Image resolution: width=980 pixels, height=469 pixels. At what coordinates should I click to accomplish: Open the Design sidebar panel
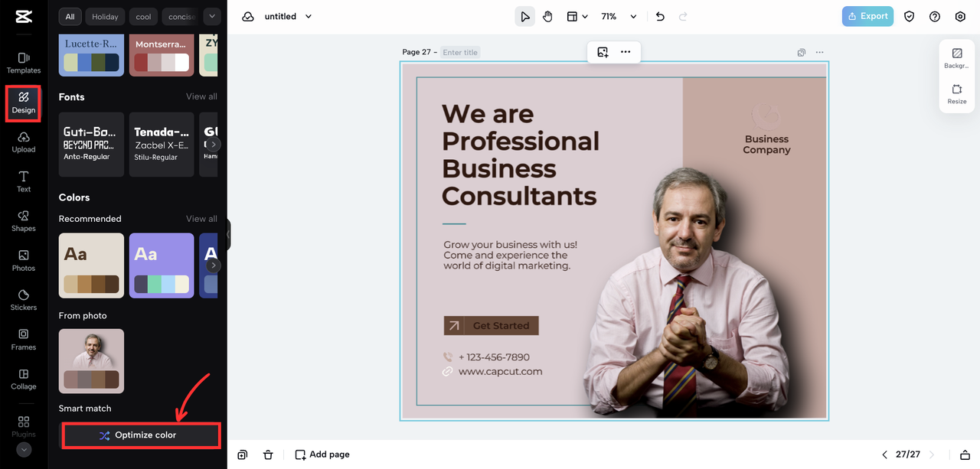click(x=24, y=103)
